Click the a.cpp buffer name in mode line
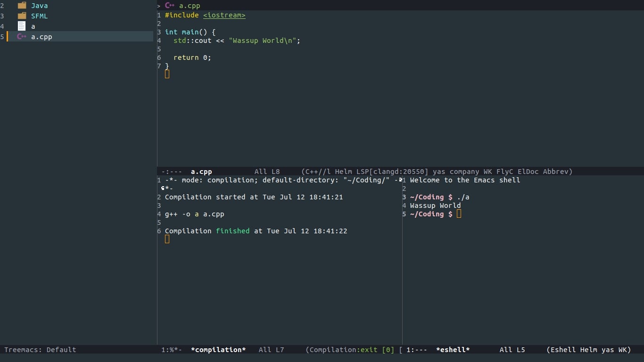 [x=201, y=172]
